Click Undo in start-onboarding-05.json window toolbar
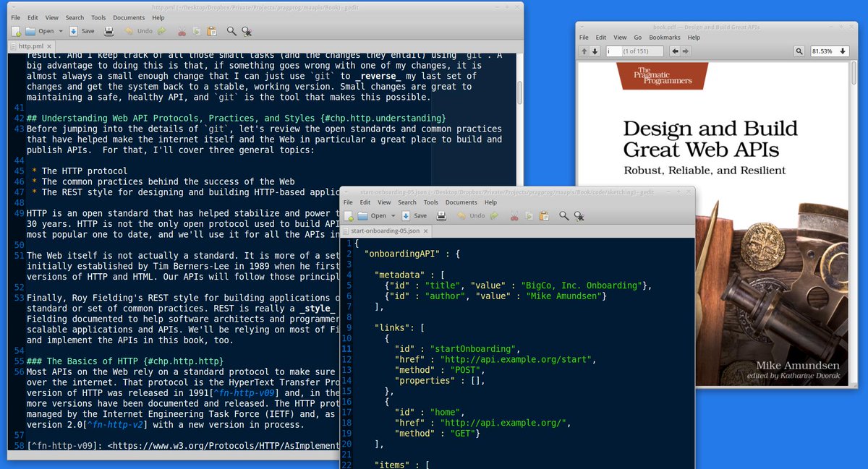Viewport: 868px width, 469px height. tap(470, 215)
